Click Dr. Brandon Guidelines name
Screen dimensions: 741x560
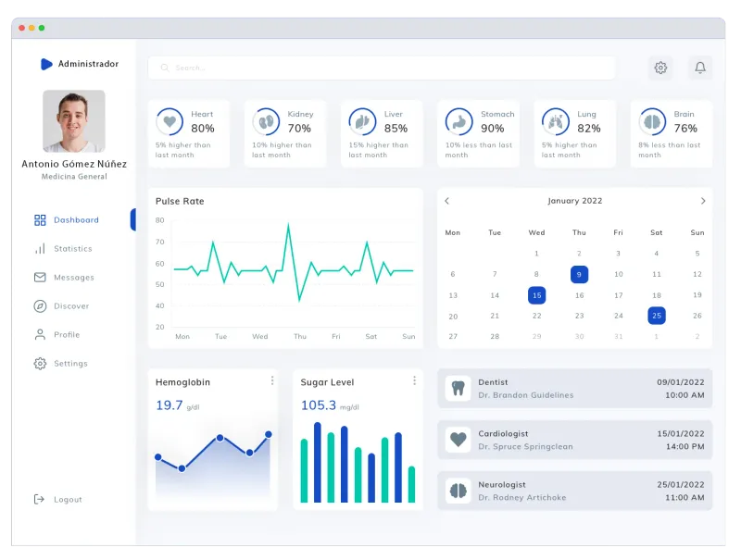[525, 395]
